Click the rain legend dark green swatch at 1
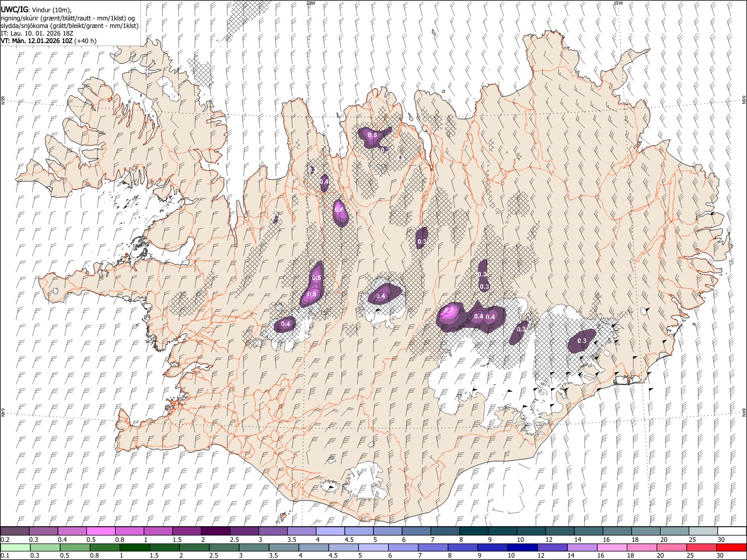The width and height of the screenshot is (747, 560). (135, 547)
